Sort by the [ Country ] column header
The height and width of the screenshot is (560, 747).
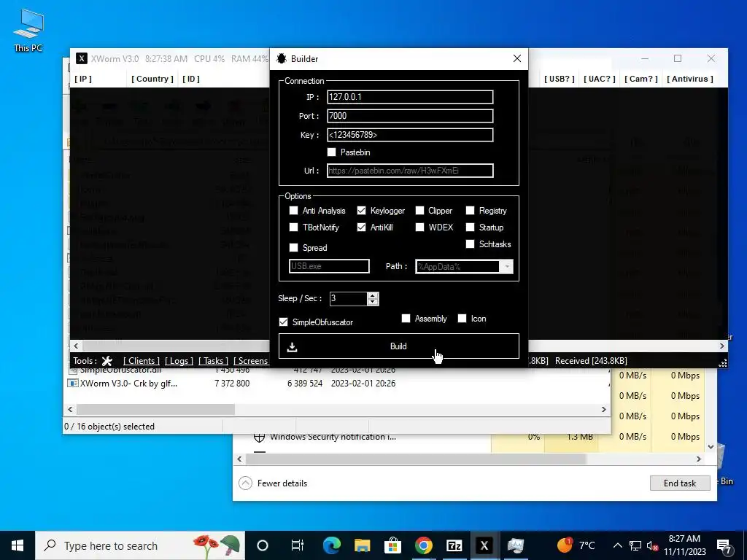point(152,79)
